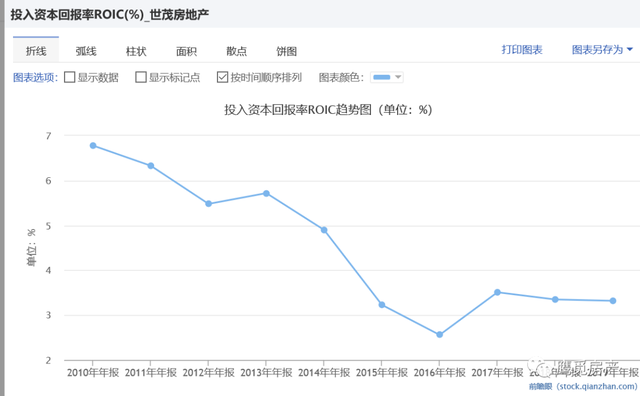Screen dimensions: 640x396
Task: Open the 面积 area chart tab
Action: point(186,51)
